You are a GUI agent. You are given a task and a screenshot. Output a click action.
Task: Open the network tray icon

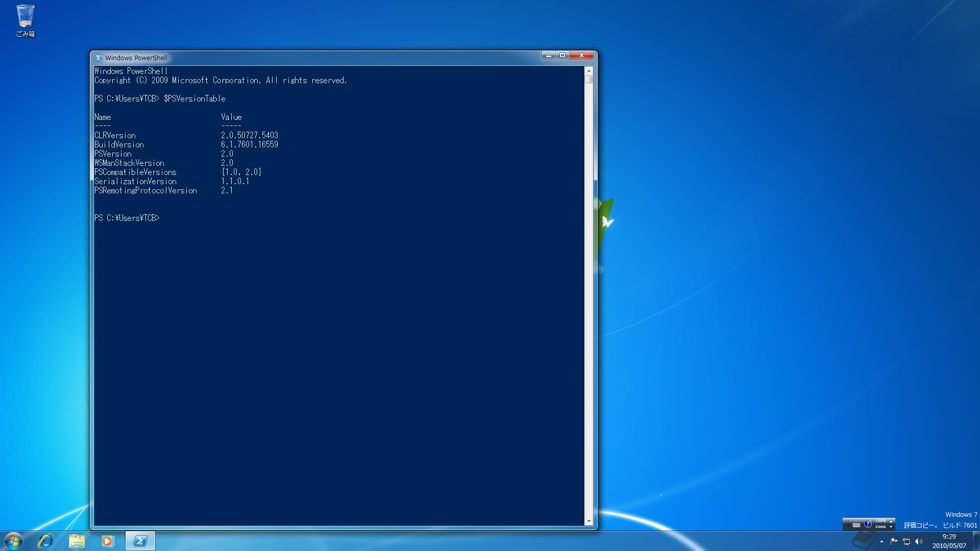906,541
